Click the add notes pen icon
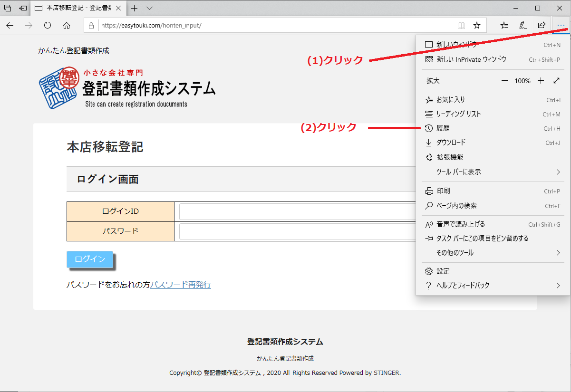Viewport: 571px width, 392px height. pyautogui.click(x=523, y=25)
